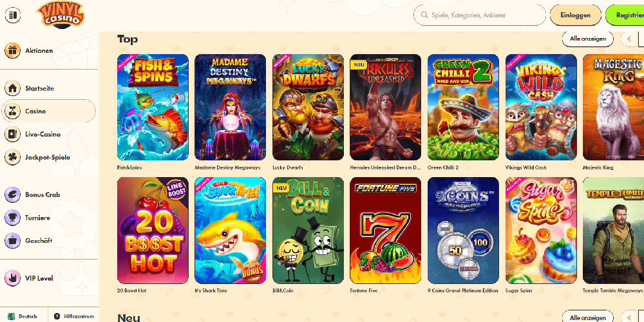Open the VIP Level rock-hand icon

pos(12,278)
